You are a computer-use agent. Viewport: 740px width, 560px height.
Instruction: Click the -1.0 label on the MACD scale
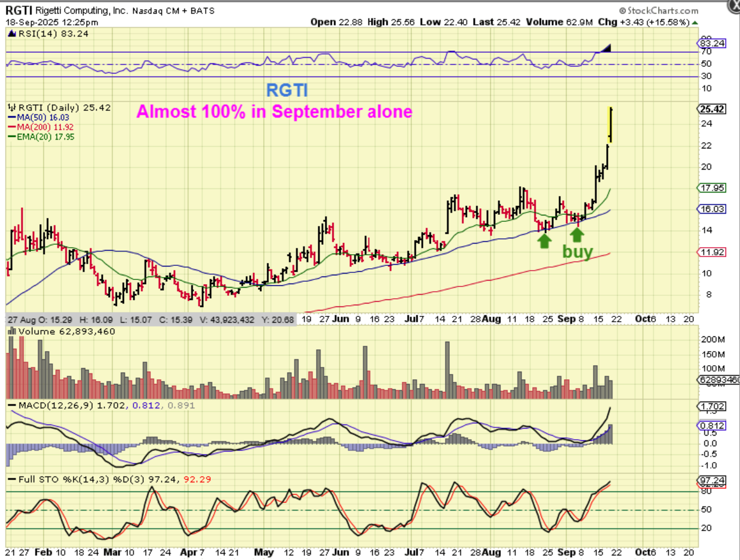click(709, 465)
